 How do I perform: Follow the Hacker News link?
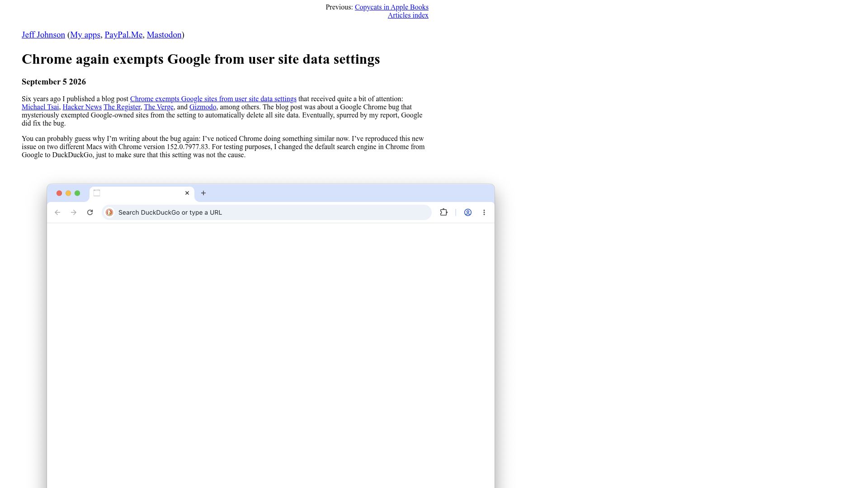click(x=82, y=107)
